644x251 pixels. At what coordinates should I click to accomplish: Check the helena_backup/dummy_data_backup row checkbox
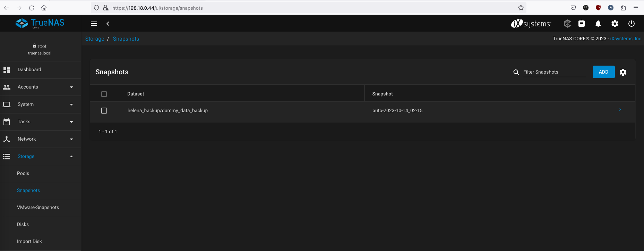click(x=104, y=110)
